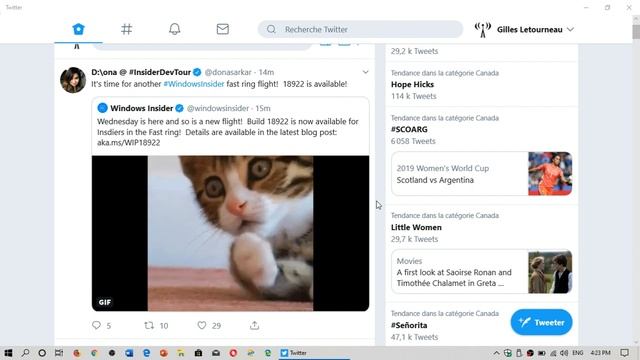Click the Recherche Twitter search field
Viewport: 640px width, 360px height.
[360, 29]
